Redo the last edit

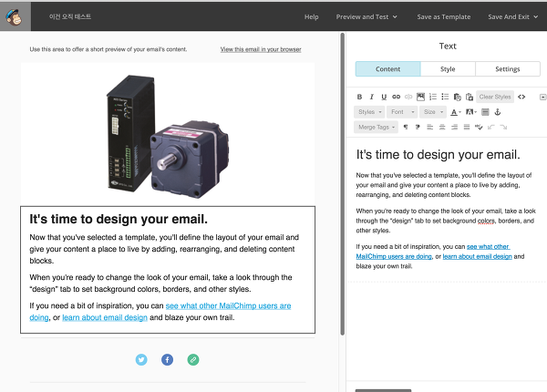(503, 127)
